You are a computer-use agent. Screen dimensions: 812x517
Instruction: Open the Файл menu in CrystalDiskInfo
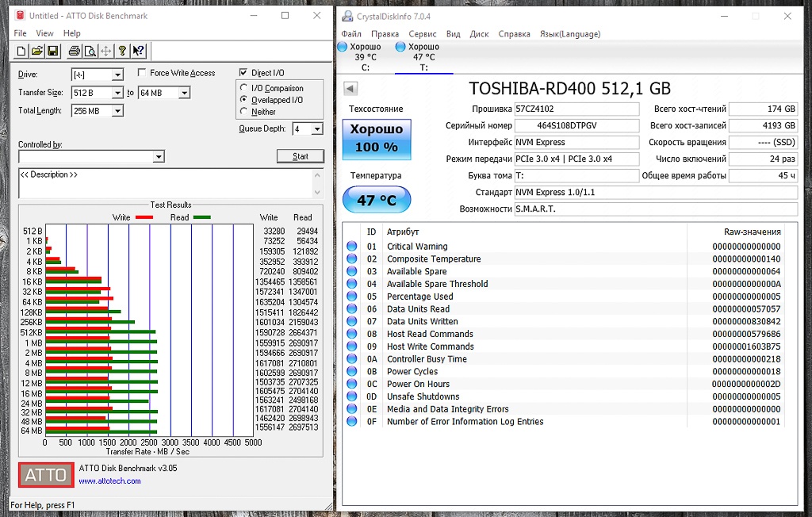click(x=351, y=33)
